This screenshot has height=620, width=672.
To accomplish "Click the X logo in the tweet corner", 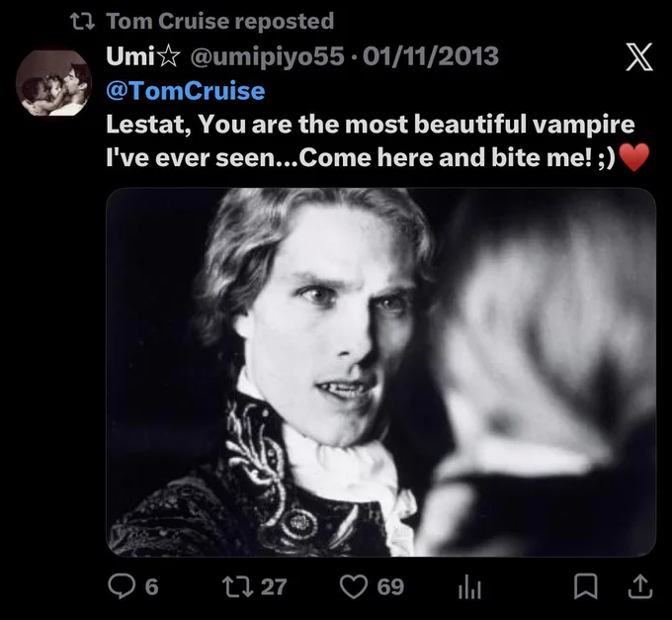I will coord(639,57).
